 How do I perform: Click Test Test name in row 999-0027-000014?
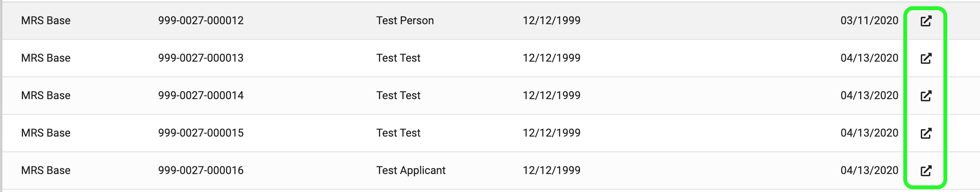pyautogui.click(x=398, y=95)
